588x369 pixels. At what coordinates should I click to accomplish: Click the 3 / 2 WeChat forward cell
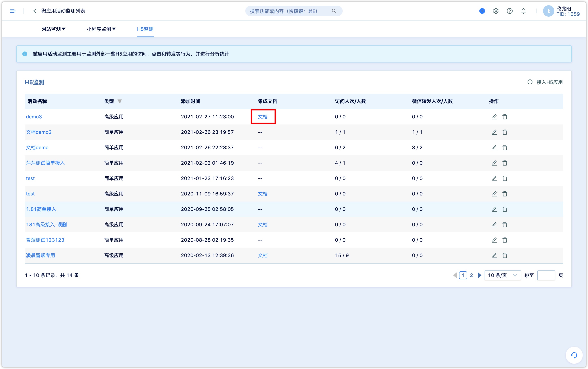coord(417,147)
